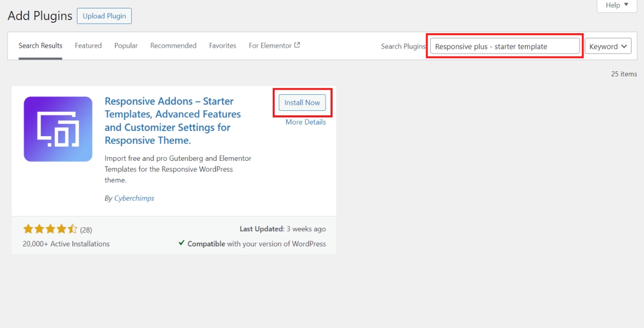Click the Responsive Addons plugin icon
Image resolution: width=644 pixels, height=328 pixels.
[x=57, y=128]
